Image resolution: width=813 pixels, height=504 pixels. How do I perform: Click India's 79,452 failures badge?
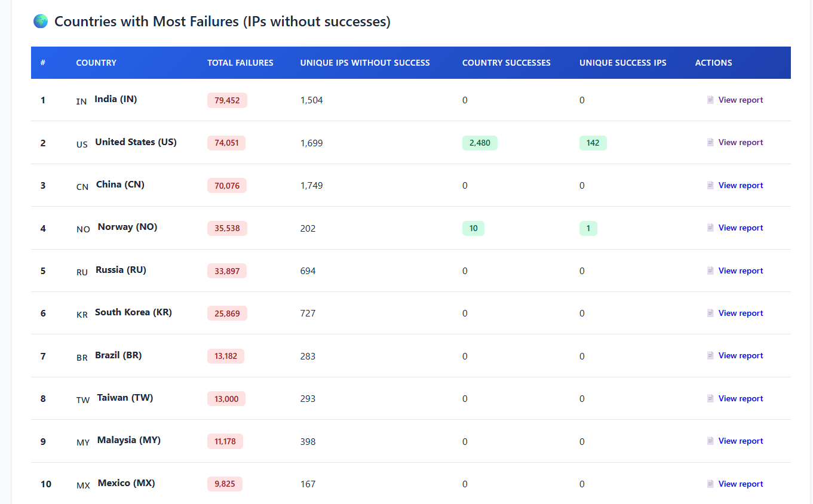227,100
